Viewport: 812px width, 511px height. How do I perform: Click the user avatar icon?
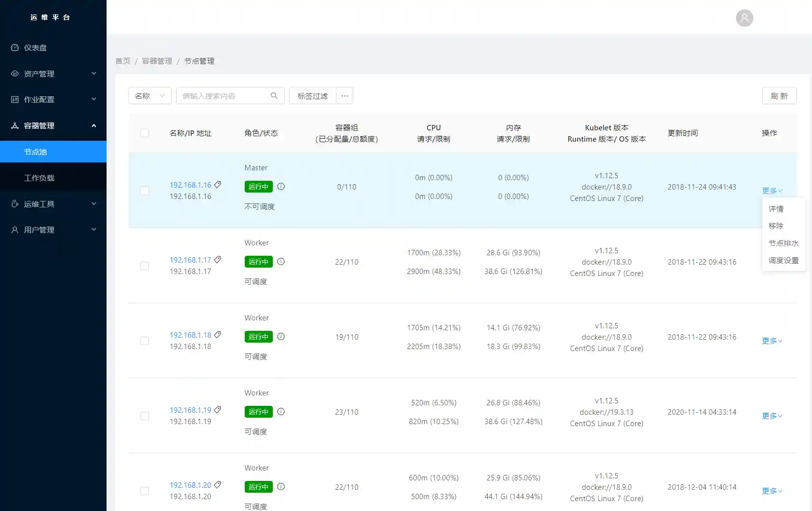744,18
